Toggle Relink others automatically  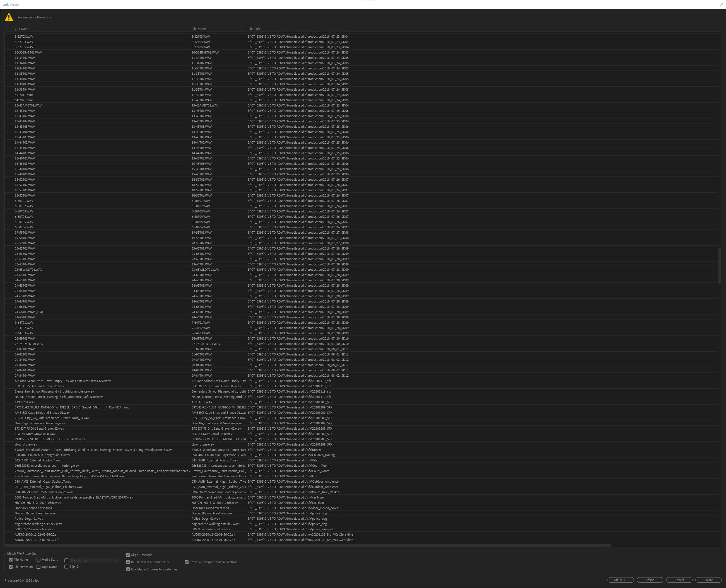tap(128, 562)
